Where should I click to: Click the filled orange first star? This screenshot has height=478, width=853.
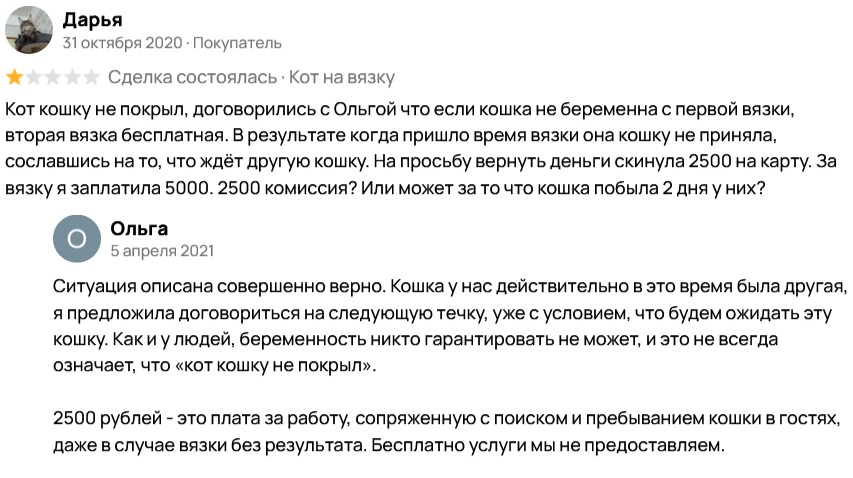tap(15, 77)
